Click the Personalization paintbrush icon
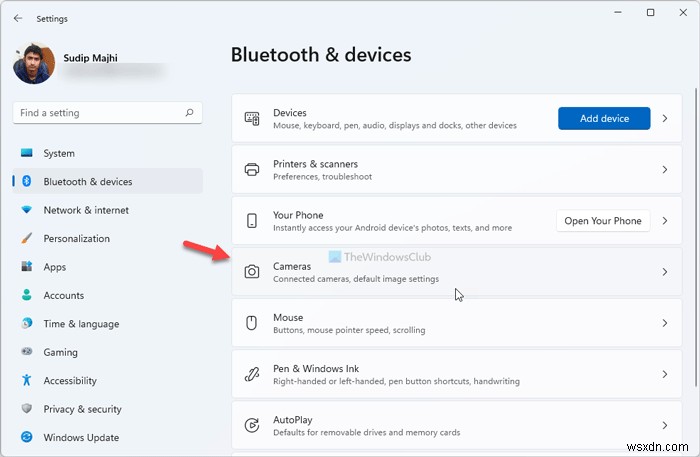The height and width of the screenshot is (457, 700). [x=27, y=238]
